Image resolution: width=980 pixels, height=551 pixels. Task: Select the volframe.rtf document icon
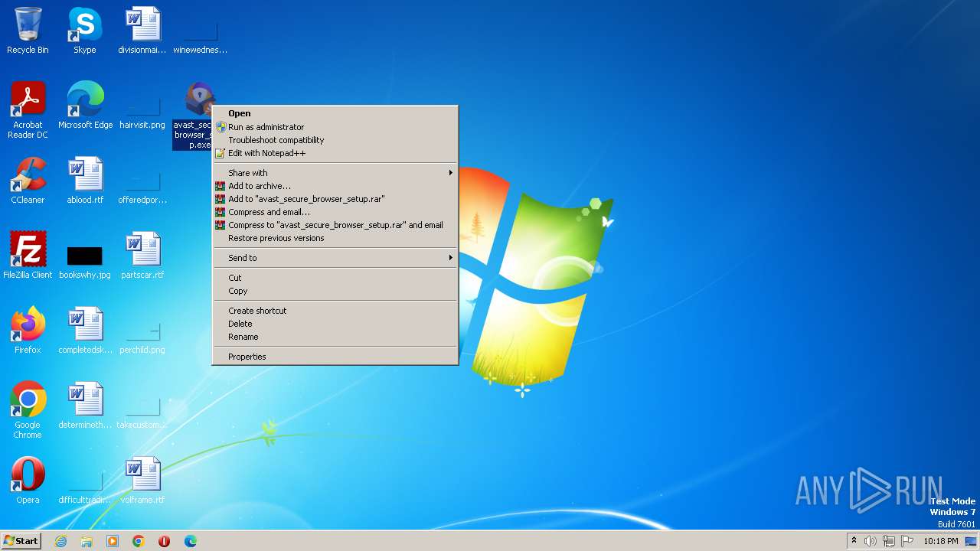tap(142, 481)
